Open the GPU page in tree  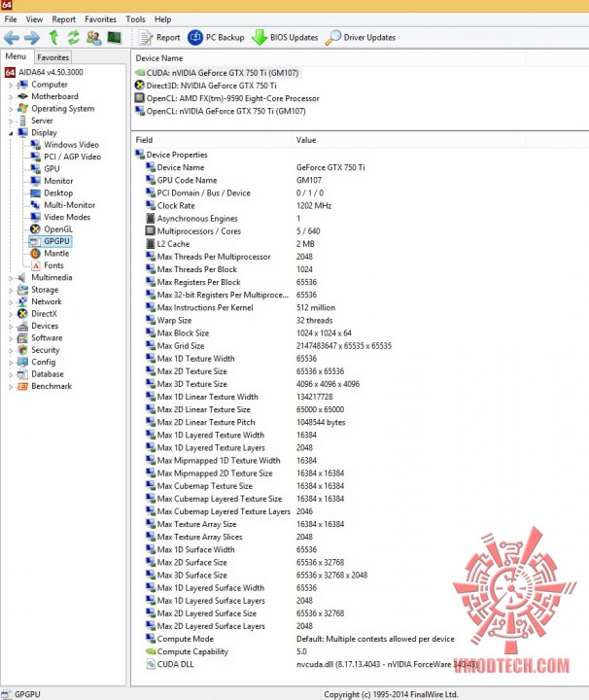point(45,169)
